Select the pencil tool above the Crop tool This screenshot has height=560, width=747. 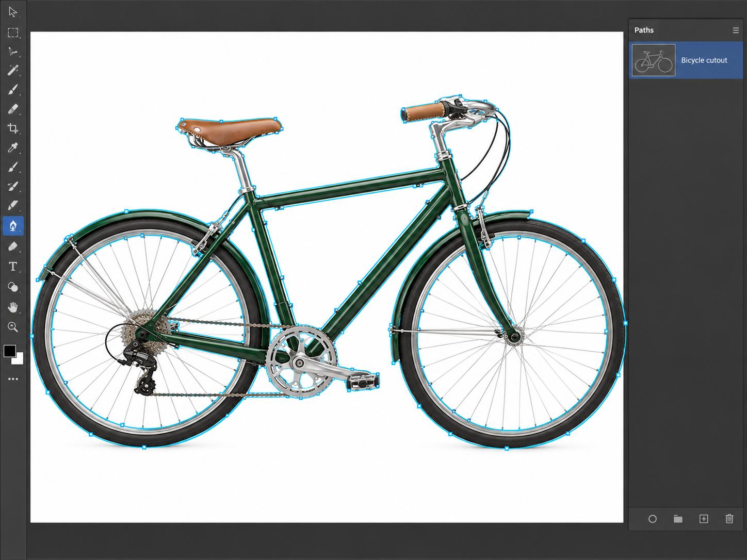(x=13, y=109)
